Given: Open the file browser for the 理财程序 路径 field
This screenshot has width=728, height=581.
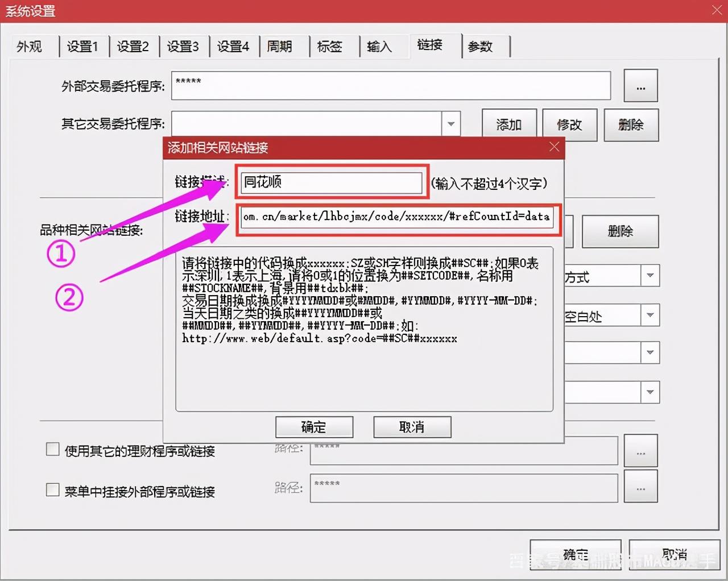Looking at the screenshot, I should coord(640,450).
